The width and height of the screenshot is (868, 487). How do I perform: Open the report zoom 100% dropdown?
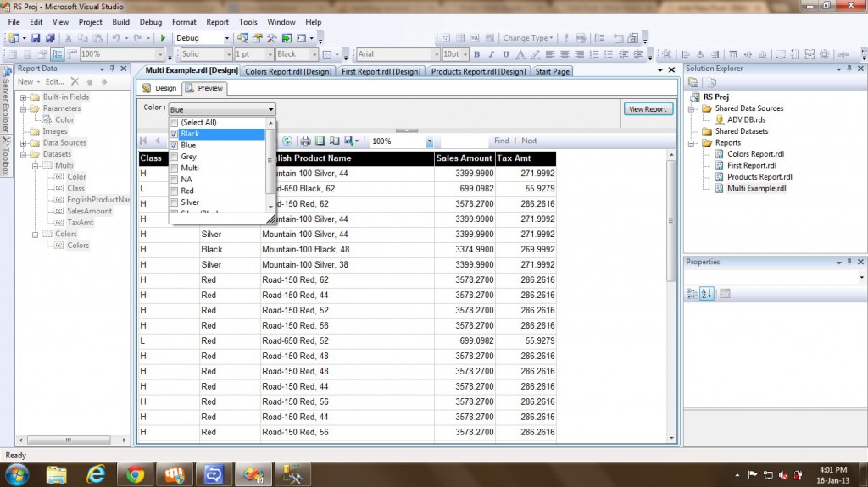(x=430, y=141)
